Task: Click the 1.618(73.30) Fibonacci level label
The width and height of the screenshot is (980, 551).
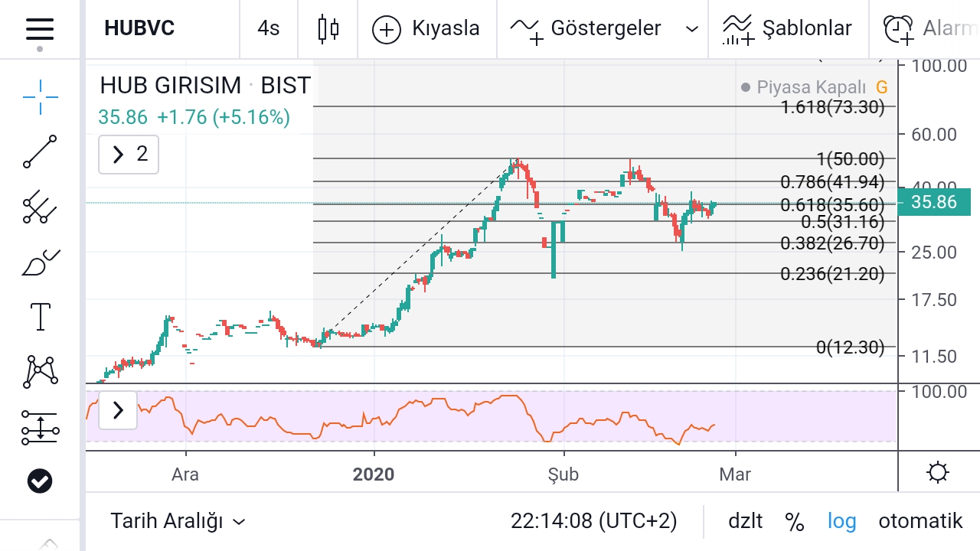Action: click(x=832, y=107)
